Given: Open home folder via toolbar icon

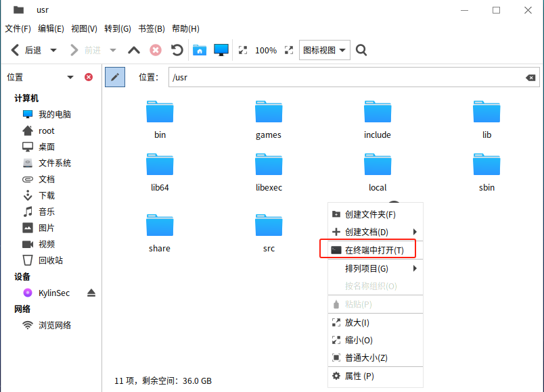Looking at the screenshot, I should point(199,50).
